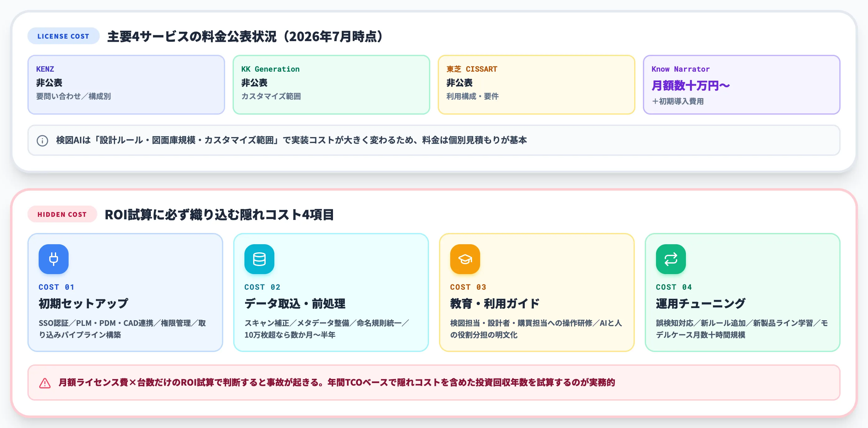Click the COST 01 label
868x428 pixels.
coord(56,287)
